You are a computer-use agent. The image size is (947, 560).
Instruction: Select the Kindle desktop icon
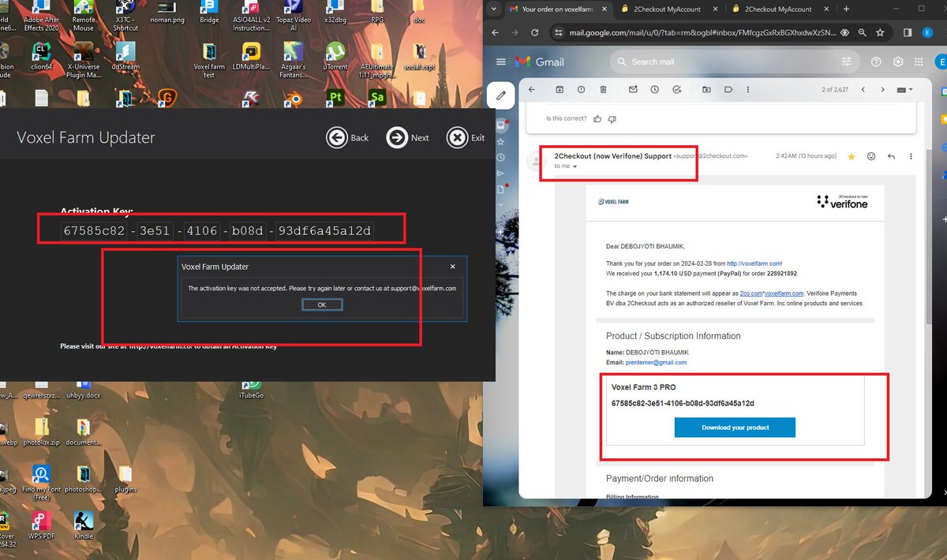pyautogui.click(x=84, y=525)
